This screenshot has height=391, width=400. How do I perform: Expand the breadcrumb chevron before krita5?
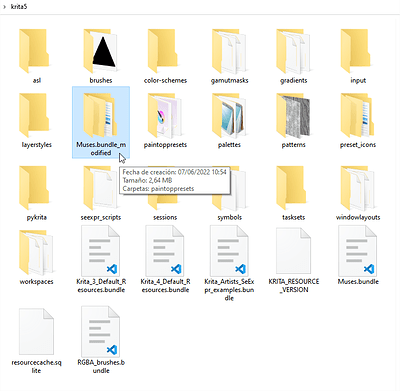[5, 7]
